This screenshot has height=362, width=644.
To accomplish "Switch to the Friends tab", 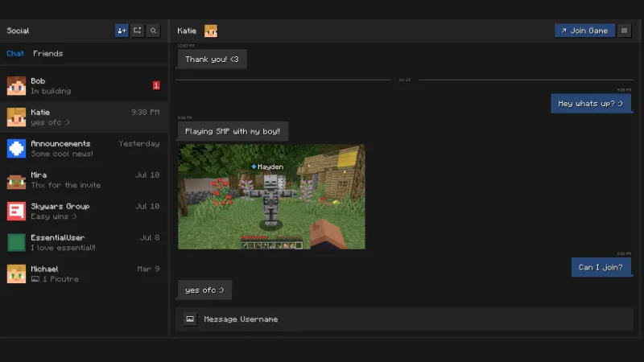I will tap(48, 53).
